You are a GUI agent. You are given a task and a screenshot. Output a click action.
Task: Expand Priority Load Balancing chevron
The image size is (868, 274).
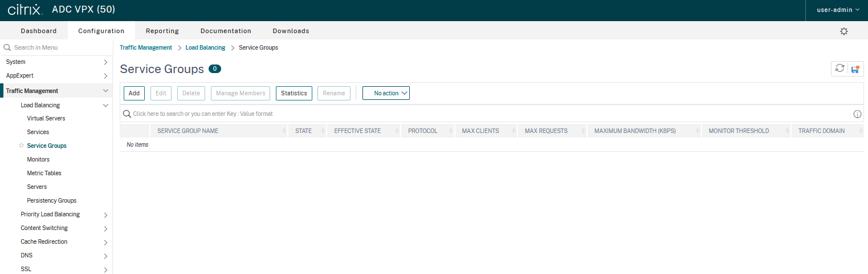click(105, 215)
